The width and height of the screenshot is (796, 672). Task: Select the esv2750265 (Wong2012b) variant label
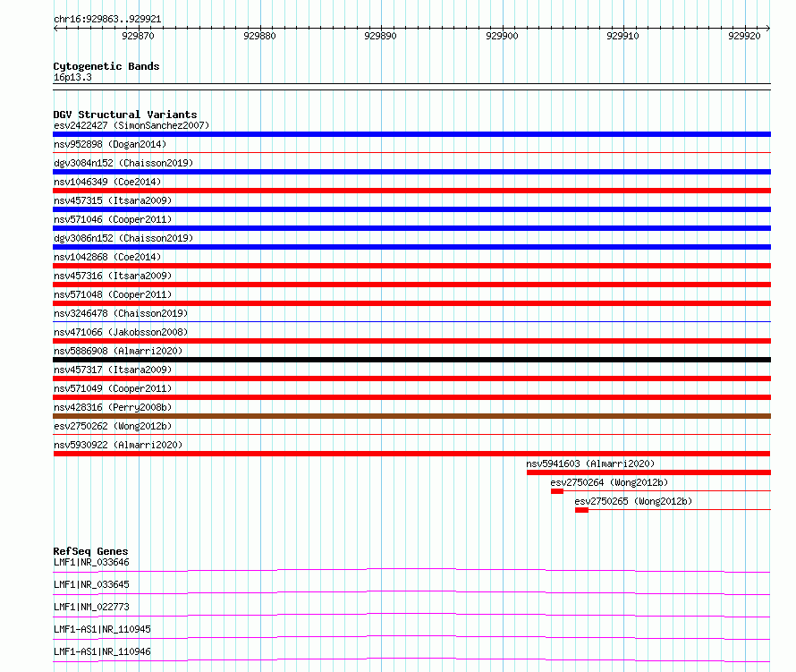click(633, 501)
